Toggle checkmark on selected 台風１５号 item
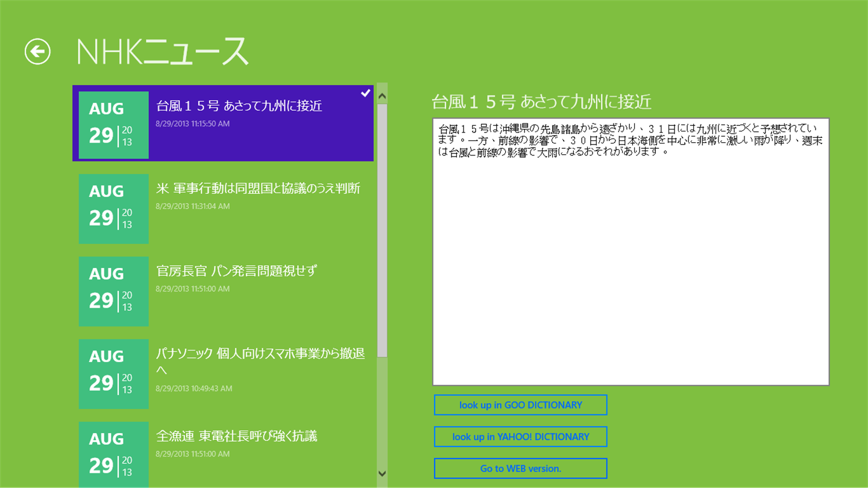 (x=365, y=93)
